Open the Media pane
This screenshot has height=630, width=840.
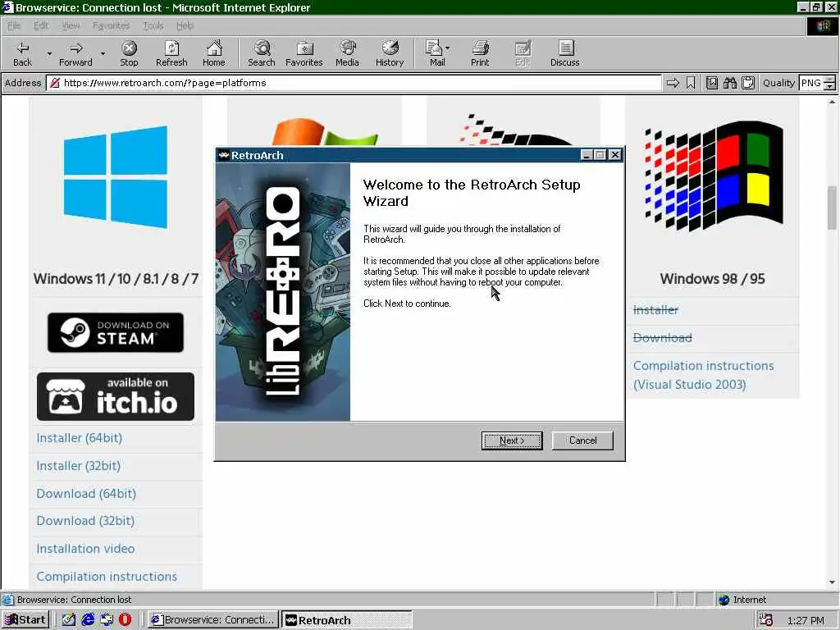[x=347, y=53]
